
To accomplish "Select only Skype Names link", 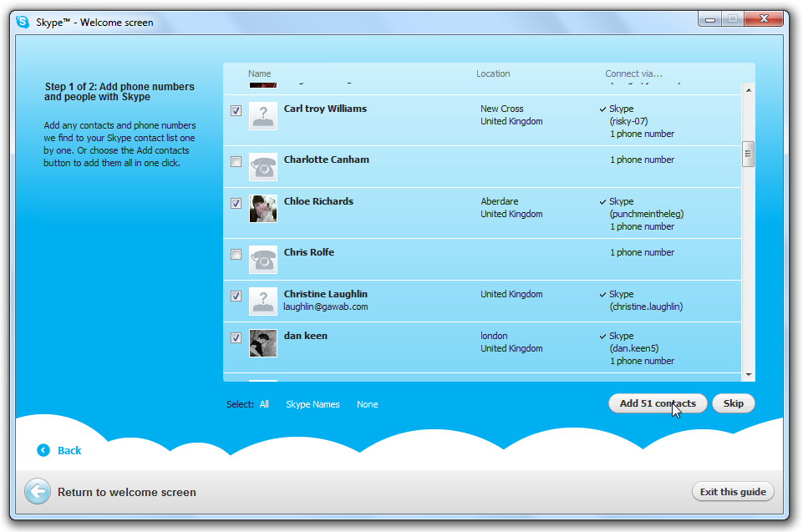I will 313,404.
